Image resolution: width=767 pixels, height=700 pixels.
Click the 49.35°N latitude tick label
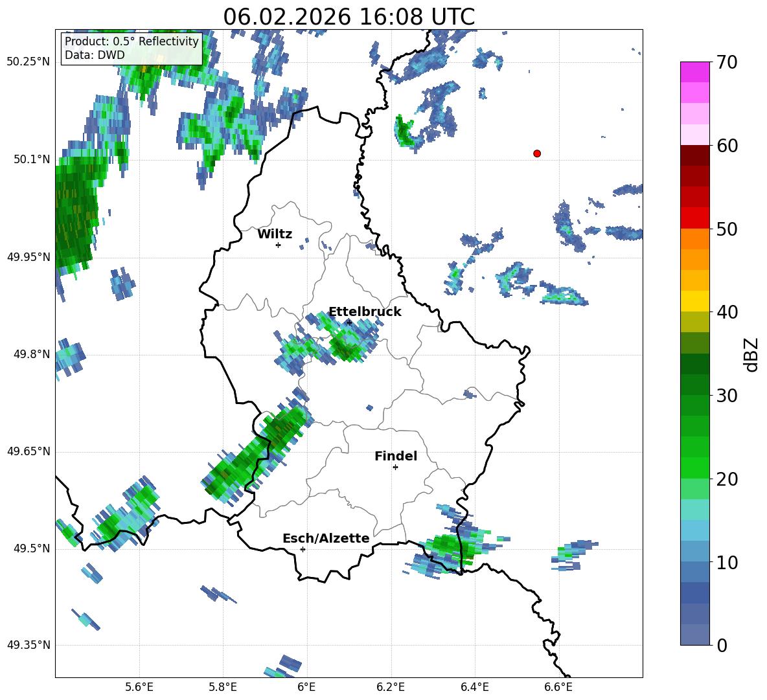pyautogui.click(x=29, y=645)
